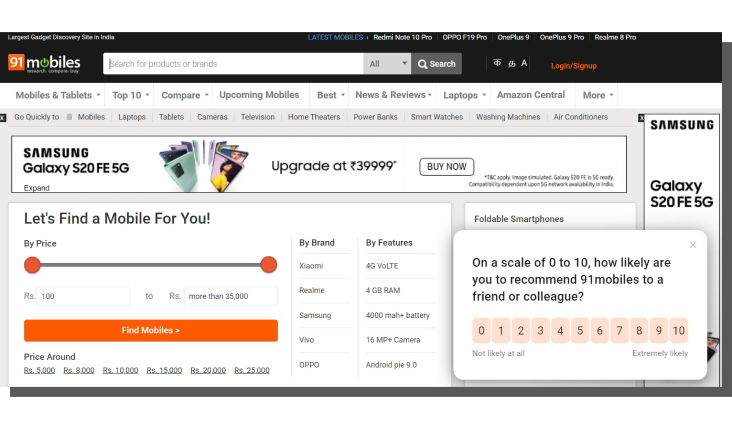Click the Search button
Screen dimensions: 732x429
coord(436,64)
